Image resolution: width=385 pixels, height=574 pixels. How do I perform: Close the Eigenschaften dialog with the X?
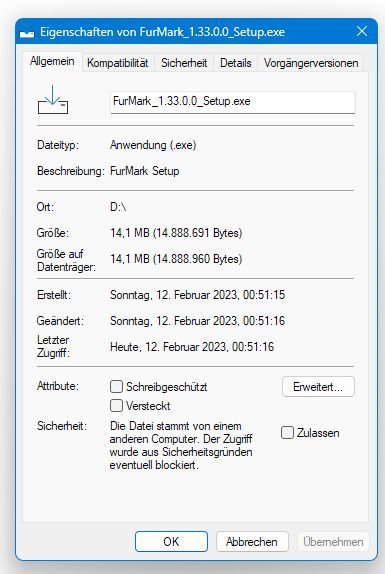click(362, 31)
